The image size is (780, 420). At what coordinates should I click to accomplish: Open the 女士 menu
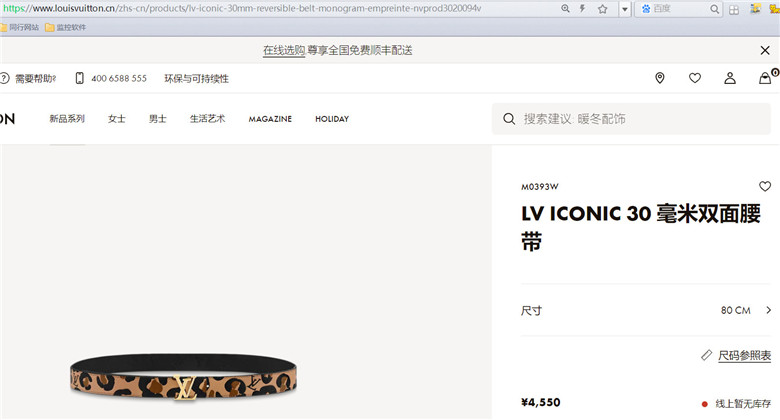pos(116,119)
